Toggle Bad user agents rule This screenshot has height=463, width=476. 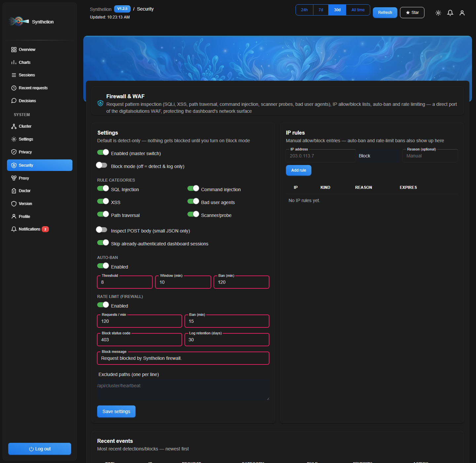[x=193, y=201]
